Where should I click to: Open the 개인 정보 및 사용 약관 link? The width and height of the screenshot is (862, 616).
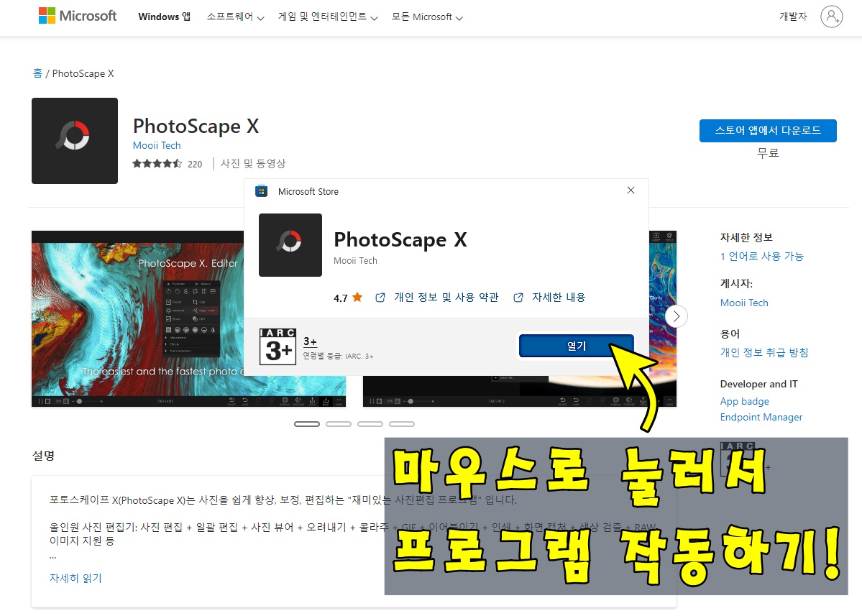click(446, 298)
